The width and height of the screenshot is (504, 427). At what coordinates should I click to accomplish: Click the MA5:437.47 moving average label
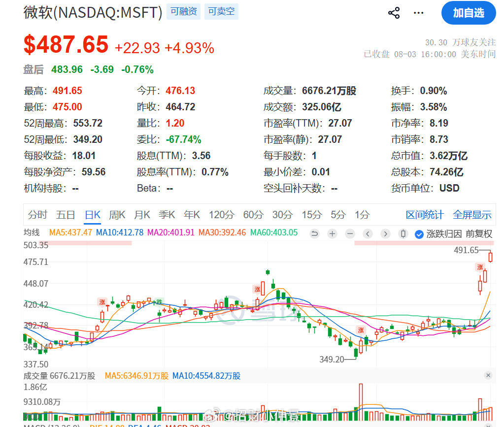[70, 232]
